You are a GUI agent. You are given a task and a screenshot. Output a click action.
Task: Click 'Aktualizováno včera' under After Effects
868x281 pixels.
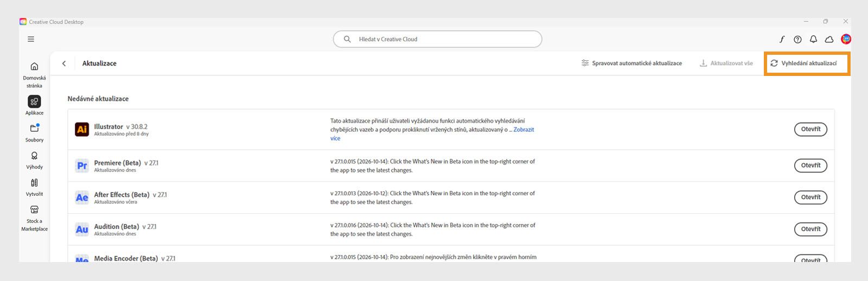click(x=116, y=202)
